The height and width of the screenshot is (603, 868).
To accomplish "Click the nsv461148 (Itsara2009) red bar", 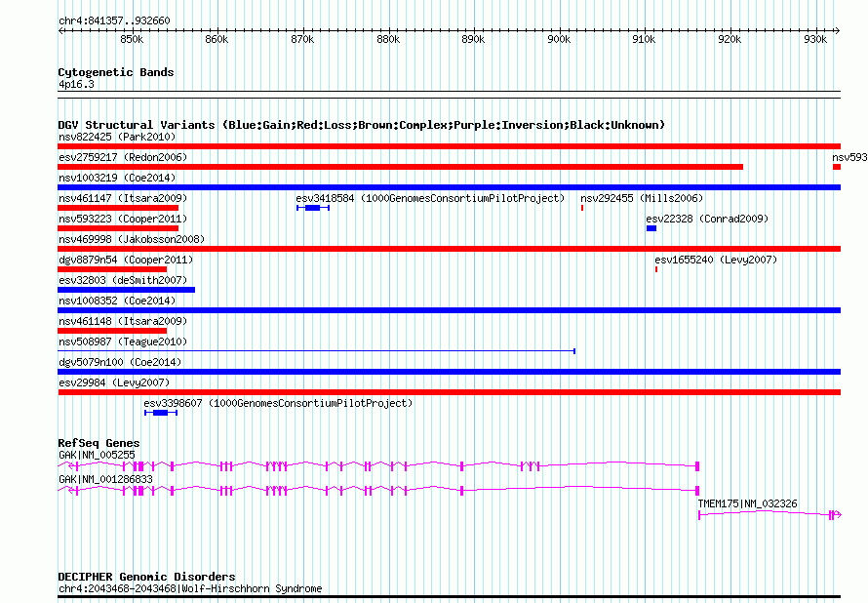I will pos(112,331).
